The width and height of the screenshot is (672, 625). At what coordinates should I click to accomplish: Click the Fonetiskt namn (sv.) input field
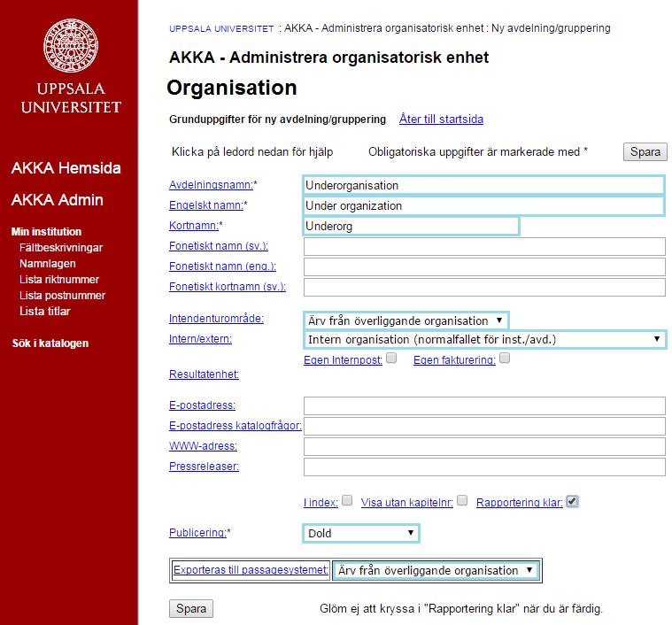pyautogui.click(x=484, y=246)
